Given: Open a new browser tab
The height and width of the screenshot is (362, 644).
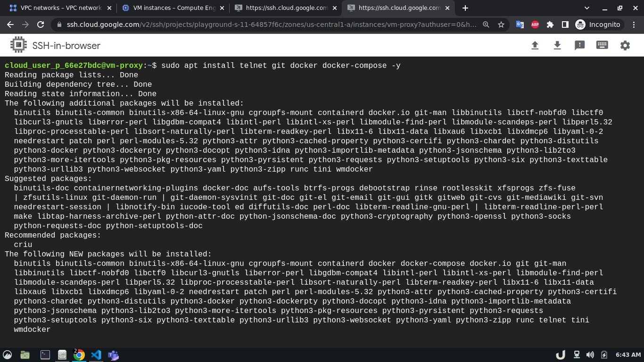Looking at the screenshot, I should pos(465,8).
